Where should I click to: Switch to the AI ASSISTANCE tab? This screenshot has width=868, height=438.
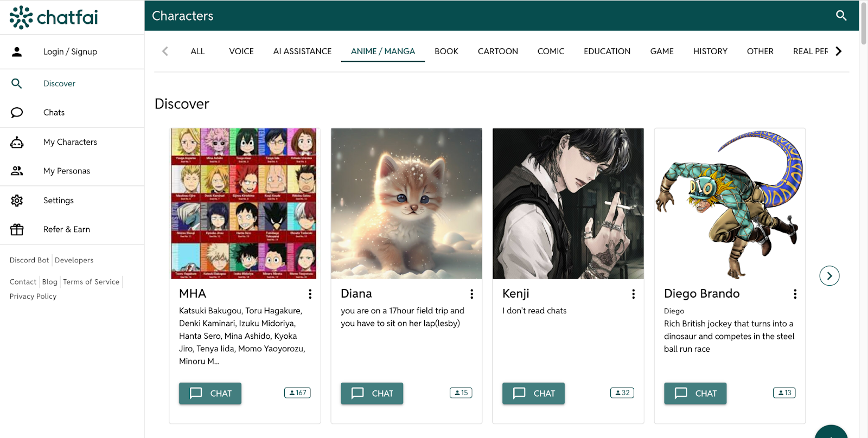pyautogui.click(x=302, y=51)
